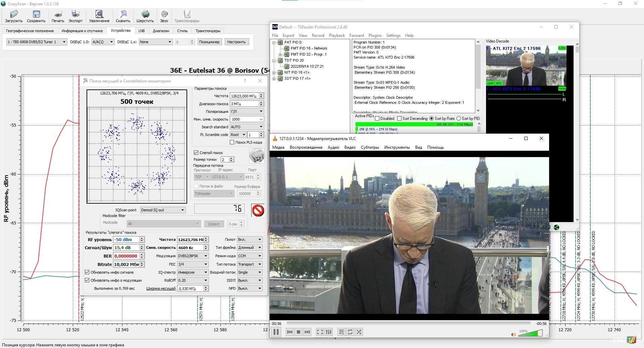The height and width of the screenshot is (348, 644).
Task: Select the Sort by PID radio button
Action: click(459, 119)
